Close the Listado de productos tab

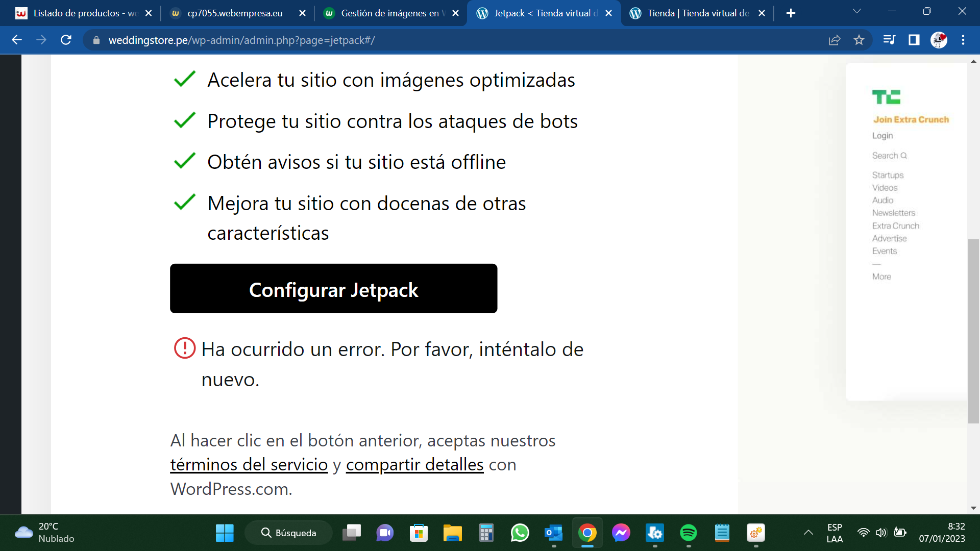click(x=149, y=13)
